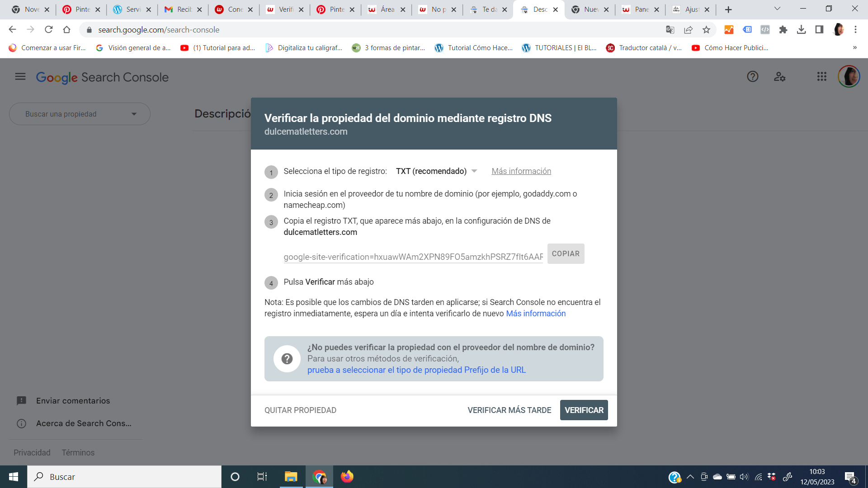Open Firefox from the taskbar
This screenshot has width=868, height=488.
pyautogui.click(x=347, y=477)
